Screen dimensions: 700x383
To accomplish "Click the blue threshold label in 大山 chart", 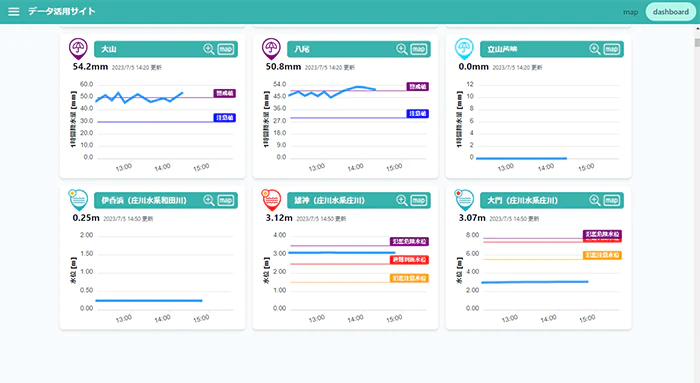I will click(224, 118).
